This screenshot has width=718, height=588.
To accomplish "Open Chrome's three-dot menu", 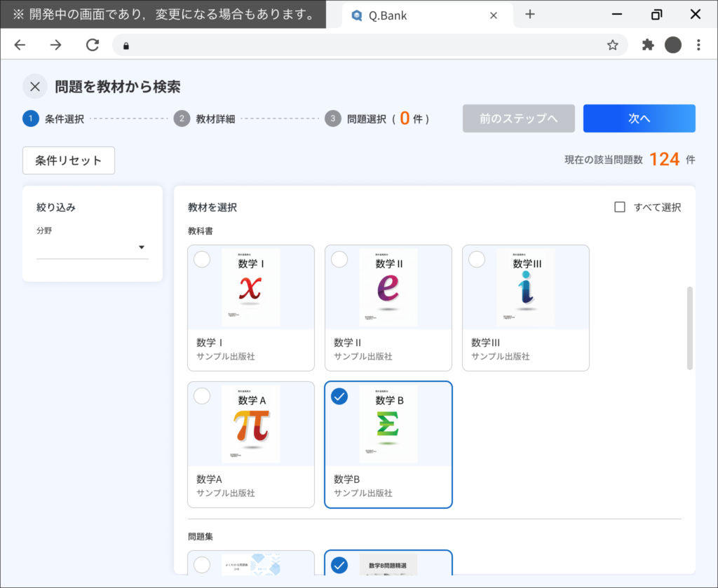I will [x=698, y=44].
